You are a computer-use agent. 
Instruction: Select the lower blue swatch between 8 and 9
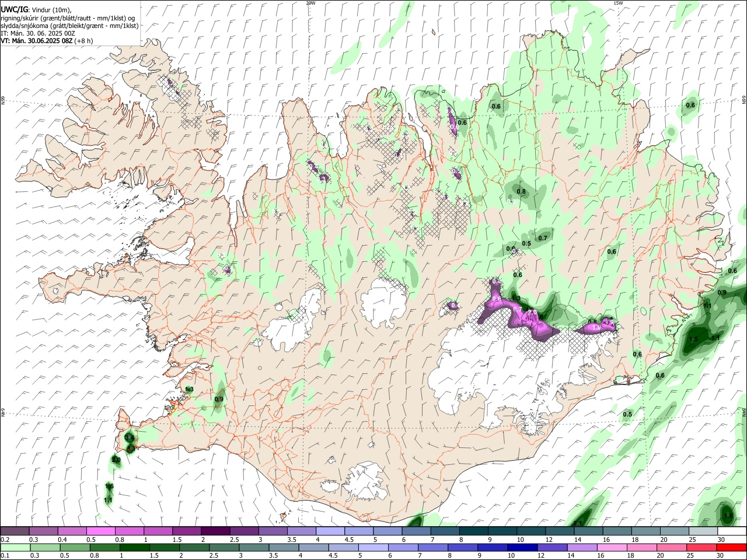(462, 547)
